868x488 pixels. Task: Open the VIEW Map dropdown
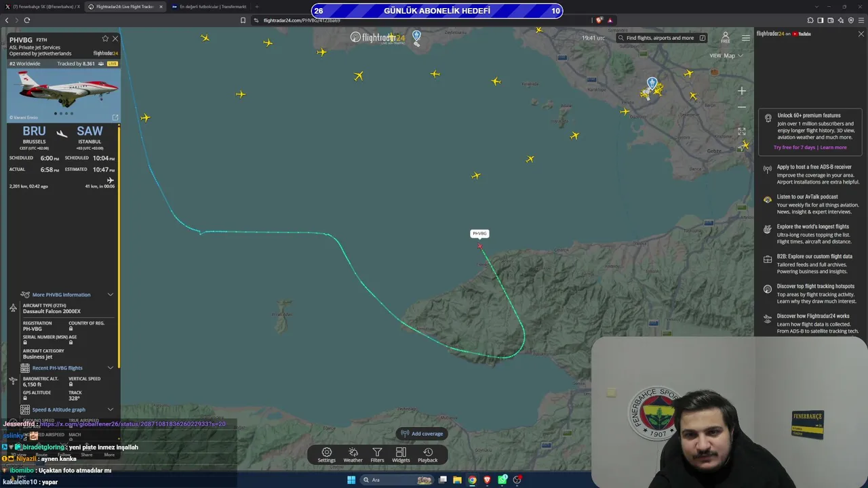(726, 56)
